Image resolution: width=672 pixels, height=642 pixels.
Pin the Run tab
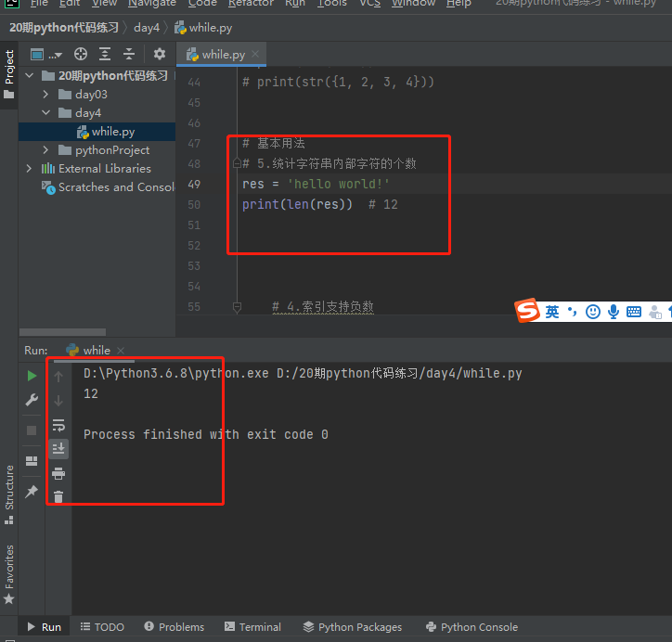[x=32, y=492]
